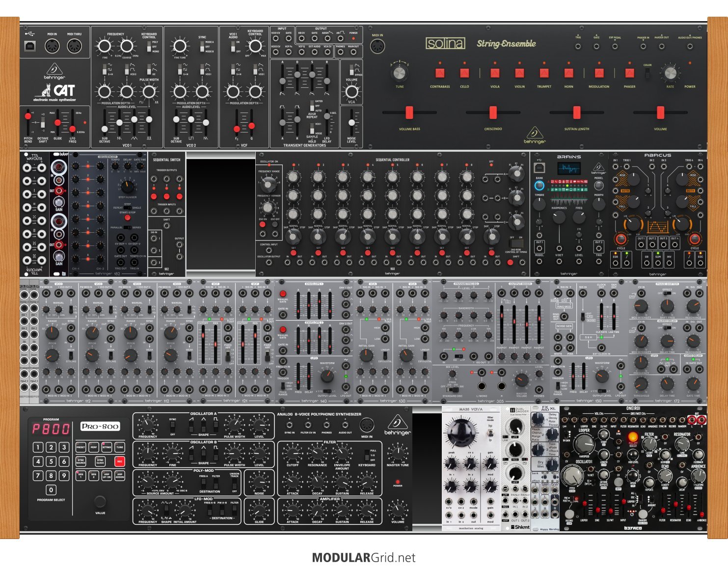Click the Pro-800 SYNC IN jack

[x=290, y=425]
